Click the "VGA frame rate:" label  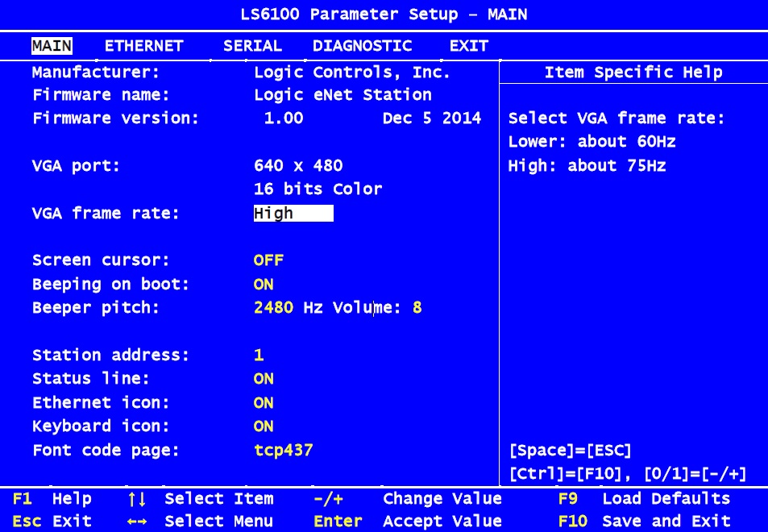pyautogui.click(x=106, y=214)
